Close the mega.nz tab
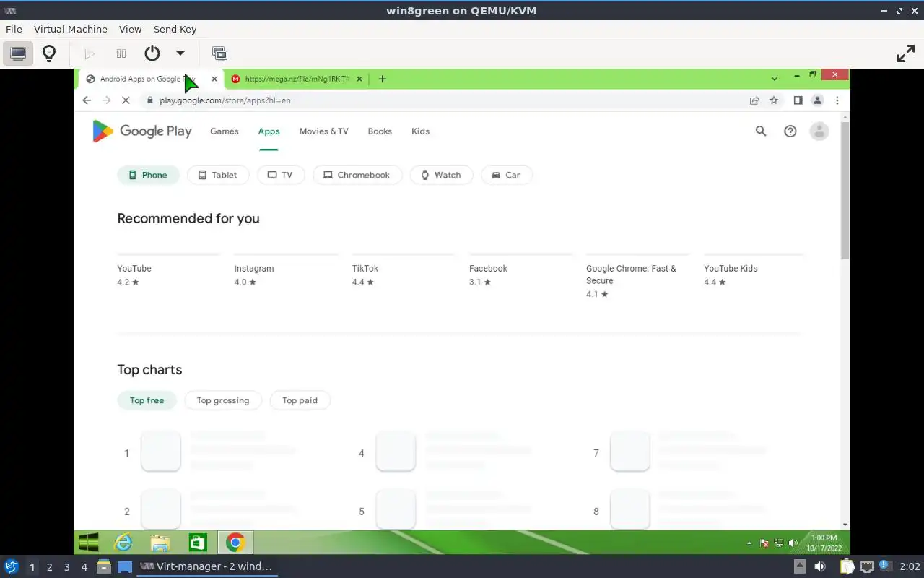Image resolution: width=924 pixels, height=578 pixels. click(x=359, y=79)
